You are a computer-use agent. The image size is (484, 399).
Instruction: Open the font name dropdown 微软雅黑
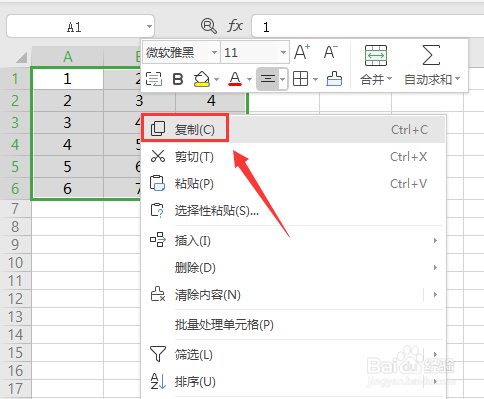point(214,52)
